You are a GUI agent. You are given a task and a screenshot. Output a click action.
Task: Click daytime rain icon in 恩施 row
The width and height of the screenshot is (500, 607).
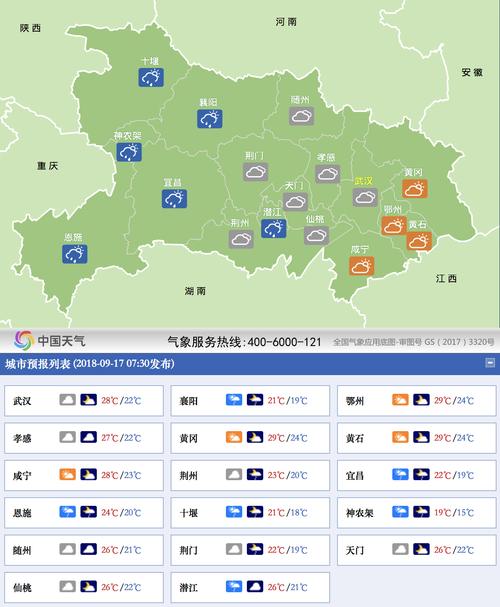pyautogui.click(x=68, y=512)
